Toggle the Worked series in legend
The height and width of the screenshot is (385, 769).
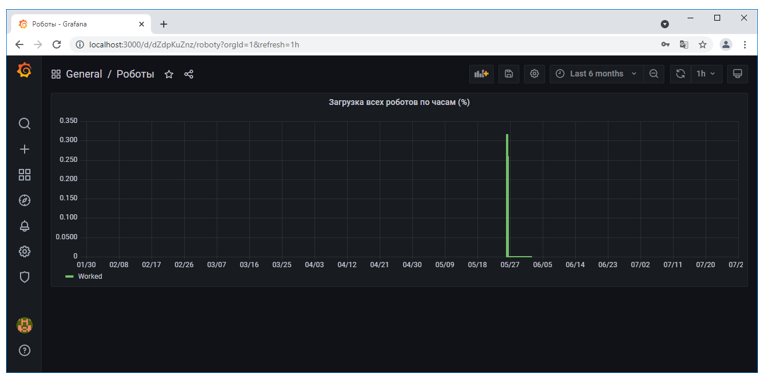pyautogui.click(x=90, y=276)
